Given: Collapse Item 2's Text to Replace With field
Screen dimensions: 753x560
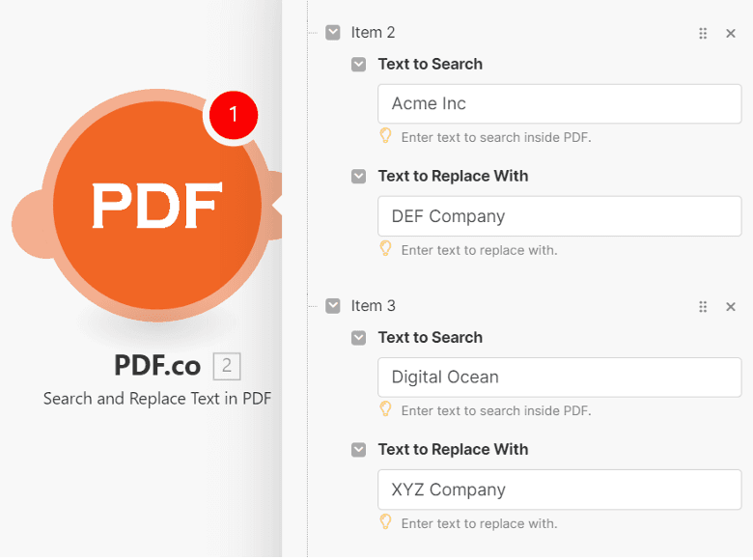Looking at the screenshot, I should pos(359,177).
